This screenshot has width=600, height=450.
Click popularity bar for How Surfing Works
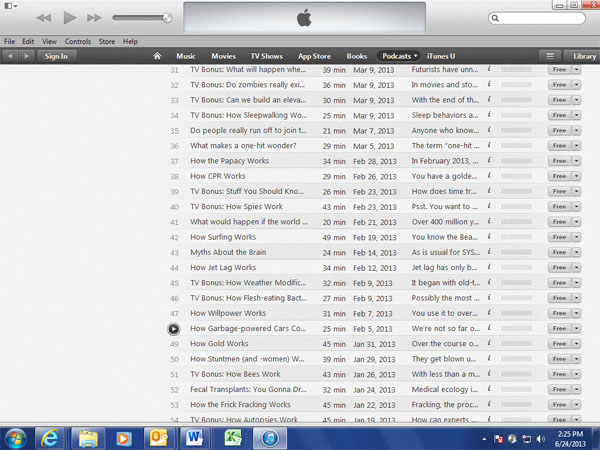tap(516, 237)
